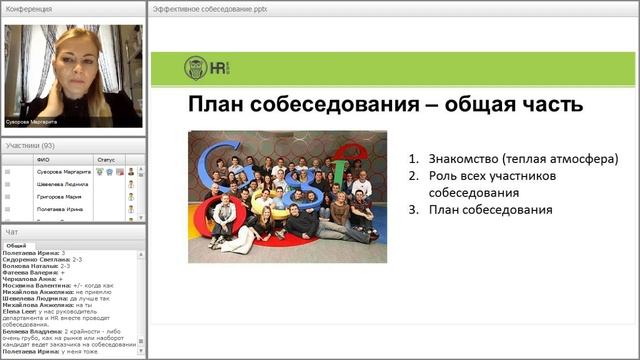Click the Конференция panel header
Viewport: 640px width, 360px height.
[x=73, y=9]
